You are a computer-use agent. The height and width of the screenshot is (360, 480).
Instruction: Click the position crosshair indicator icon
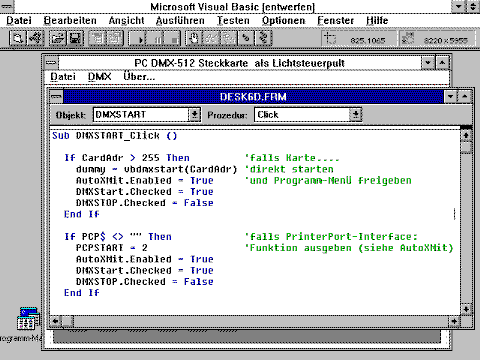pyautogui.click(x=330, y=39)
